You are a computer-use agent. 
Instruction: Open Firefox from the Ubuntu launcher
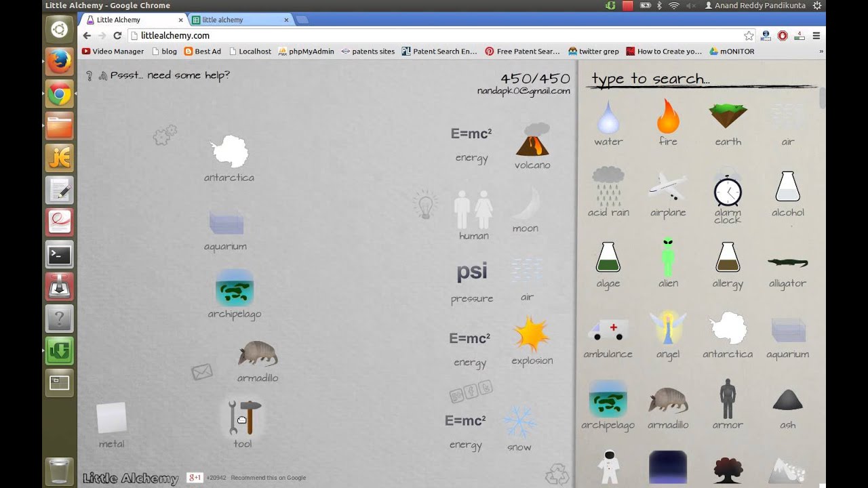[x=60, y=62]
